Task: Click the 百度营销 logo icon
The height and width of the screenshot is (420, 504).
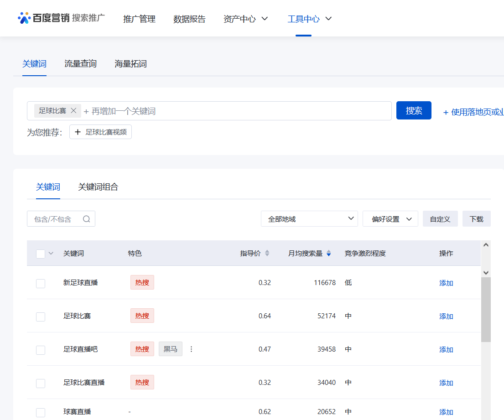Action: 24,18
